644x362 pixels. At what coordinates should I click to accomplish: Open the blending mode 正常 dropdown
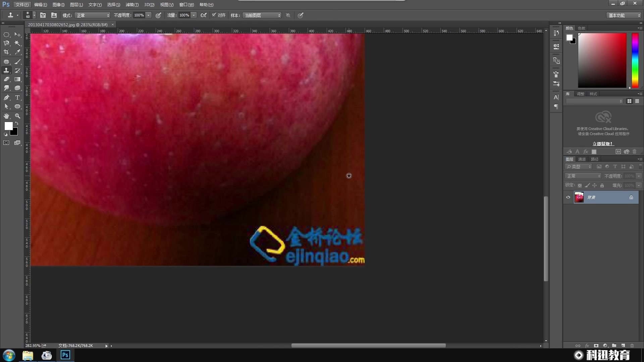pyautogui.click(x=583, y=176)
